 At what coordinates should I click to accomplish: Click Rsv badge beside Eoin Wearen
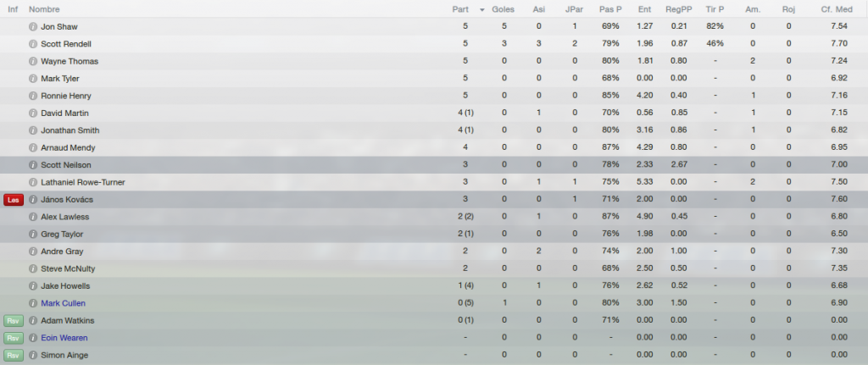(x=14, y=338)
